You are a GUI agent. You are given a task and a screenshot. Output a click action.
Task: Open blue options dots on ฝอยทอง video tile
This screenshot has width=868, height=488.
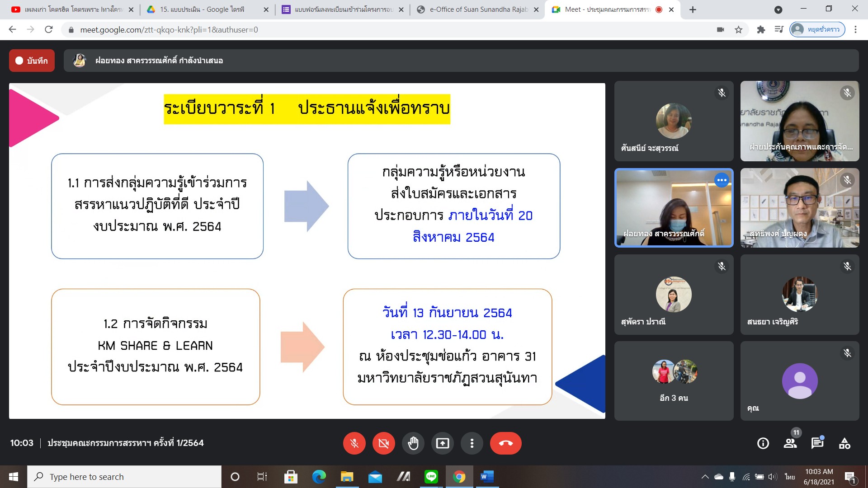click(x=722, y=180)
